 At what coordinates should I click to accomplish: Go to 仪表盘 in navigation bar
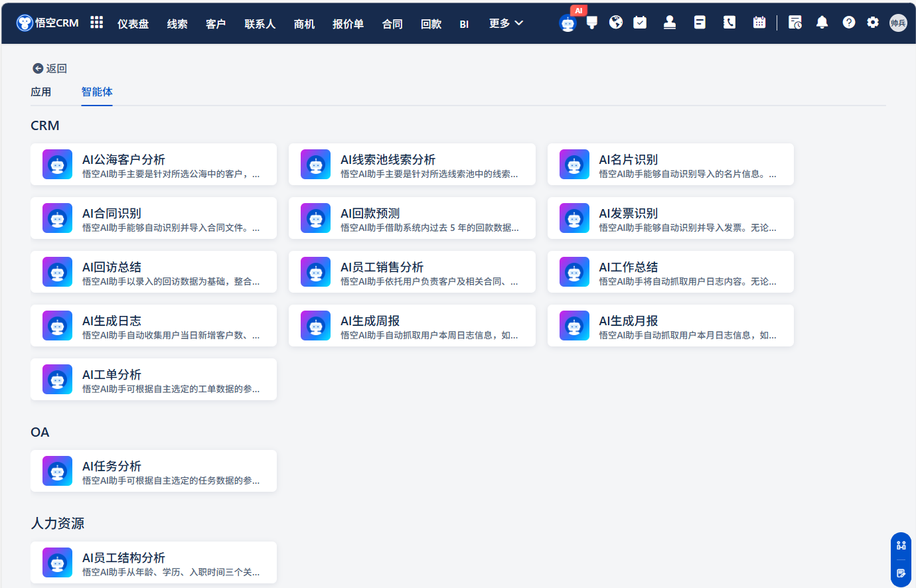tap(133, 24)
